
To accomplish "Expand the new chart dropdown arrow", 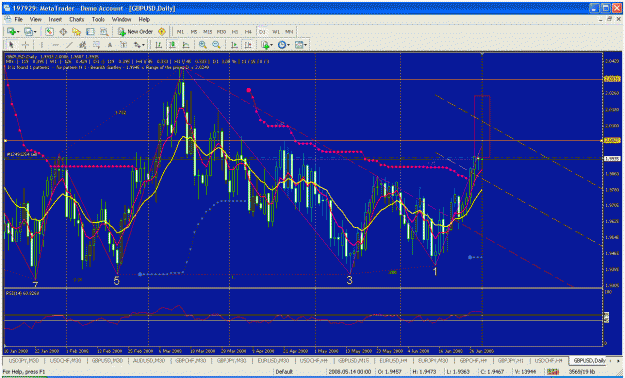I will 18,32.
